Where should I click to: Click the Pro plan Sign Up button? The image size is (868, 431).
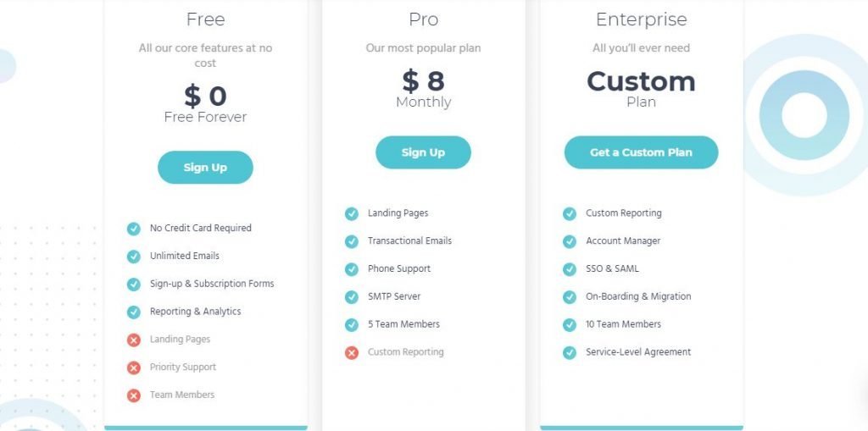[423, 152]
